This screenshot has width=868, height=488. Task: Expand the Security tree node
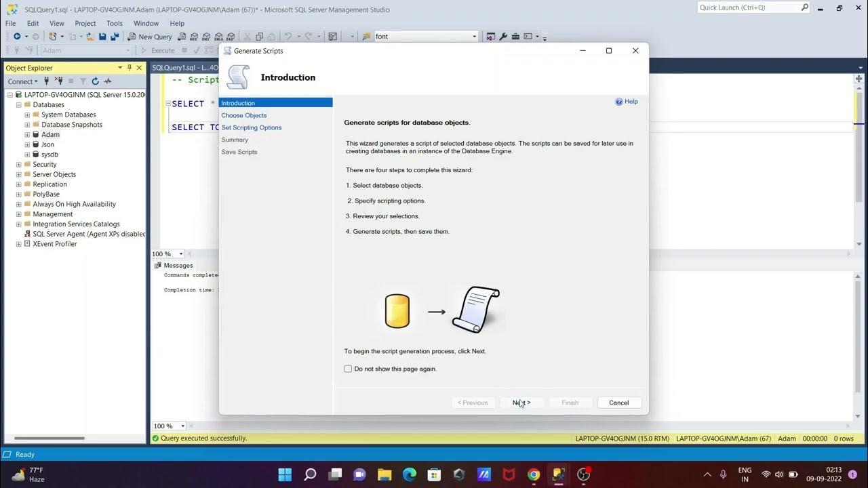19,165
